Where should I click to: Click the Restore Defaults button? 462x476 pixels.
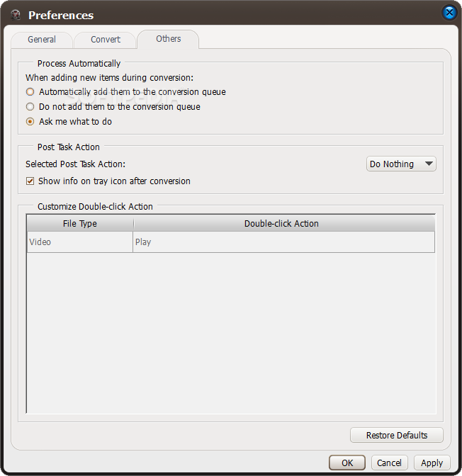[x=396, y=436]
